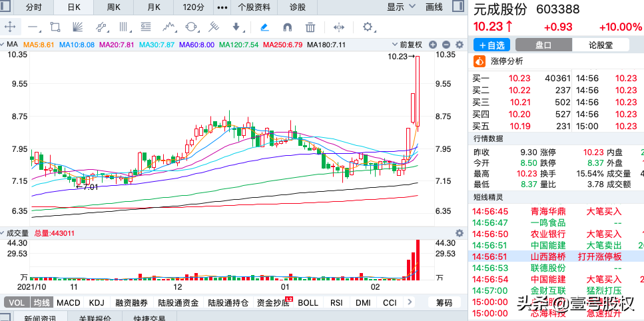Select the MACD indicator

69,302
